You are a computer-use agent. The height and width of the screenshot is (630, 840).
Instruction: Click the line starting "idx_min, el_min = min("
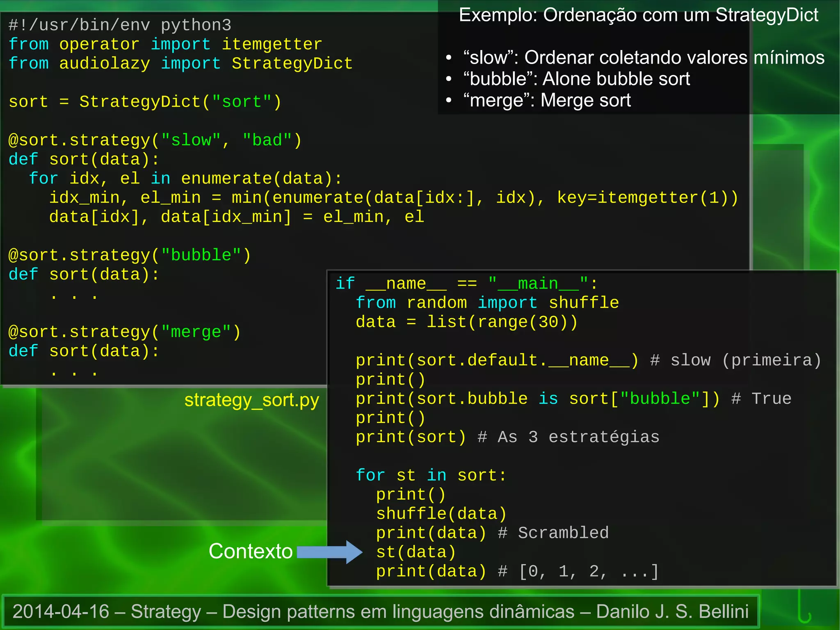[x=393, y=198]
